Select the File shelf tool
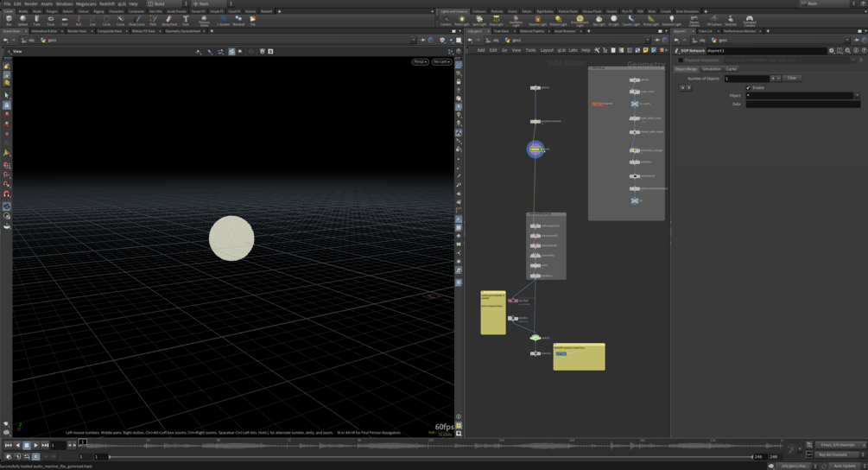The width and height of the screenshot is (868, 470). 253,21
